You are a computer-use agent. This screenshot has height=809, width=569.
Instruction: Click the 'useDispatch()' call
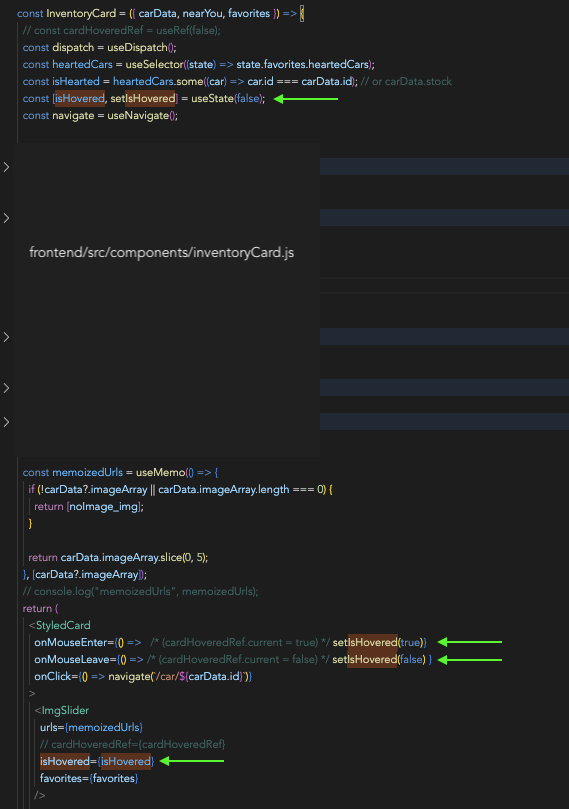[141, 47]
